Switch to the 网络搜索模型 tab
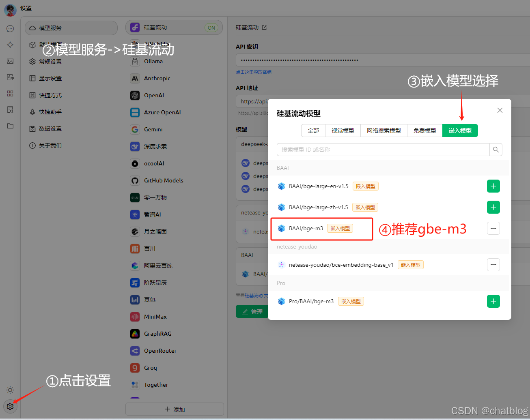Image resolution: width=530 pixels, height=420 pixels. (384, 131)
